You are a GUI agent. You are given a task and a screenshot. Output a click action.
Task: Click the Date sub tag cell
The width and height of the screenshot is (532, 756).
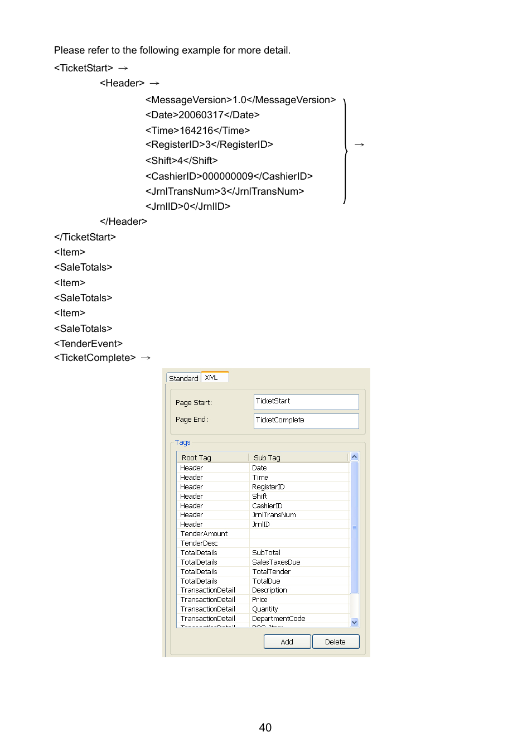(x=299, y=468)
